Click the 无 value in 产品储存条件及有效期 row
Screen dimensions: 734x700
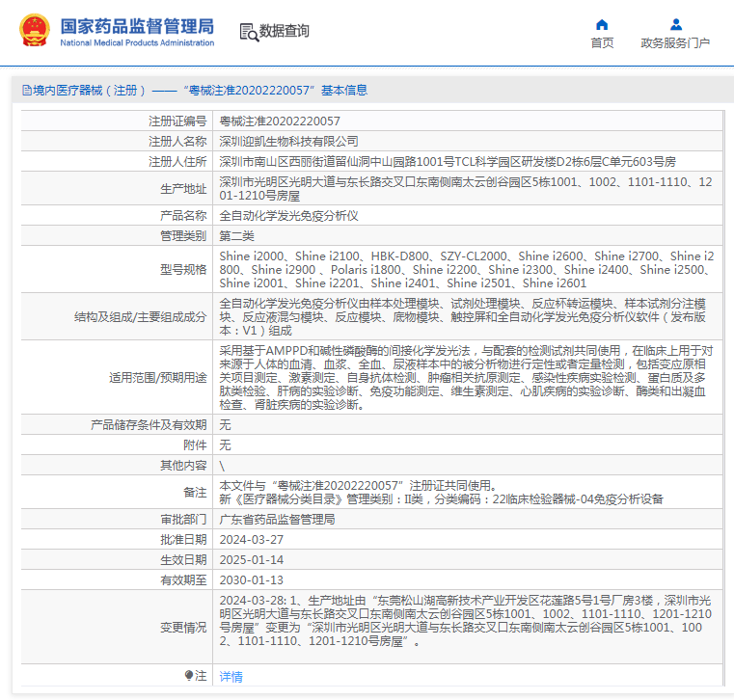click(225, 425)
